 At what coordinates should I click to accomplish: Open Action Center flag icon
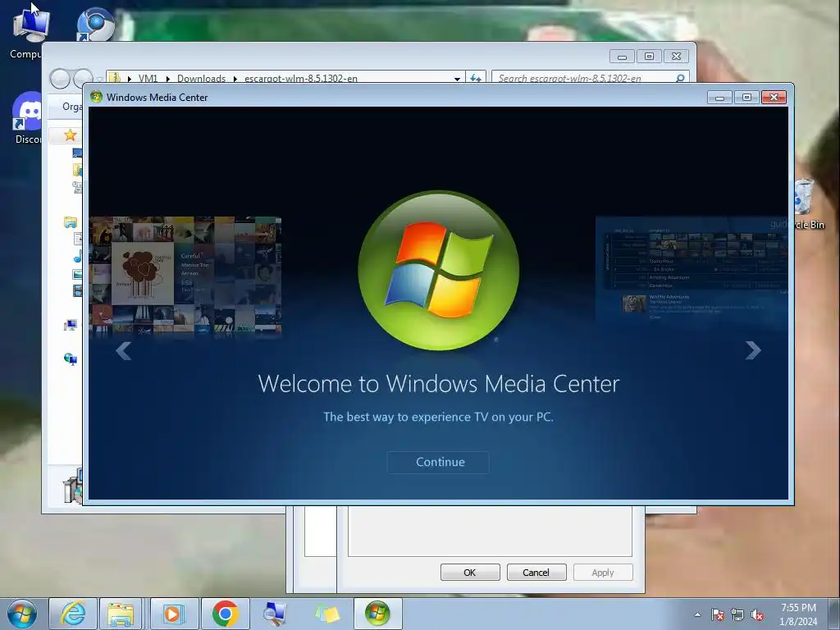coord(718,614)
